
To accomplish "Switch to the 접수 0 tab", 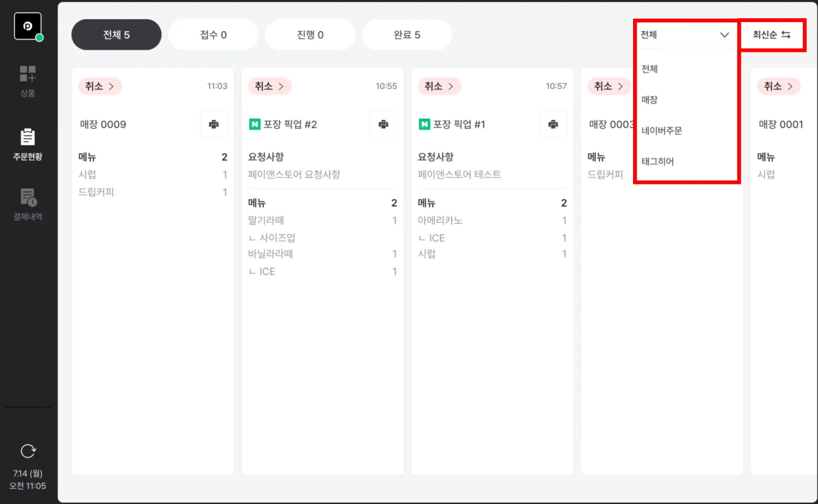I will [213, 35].
